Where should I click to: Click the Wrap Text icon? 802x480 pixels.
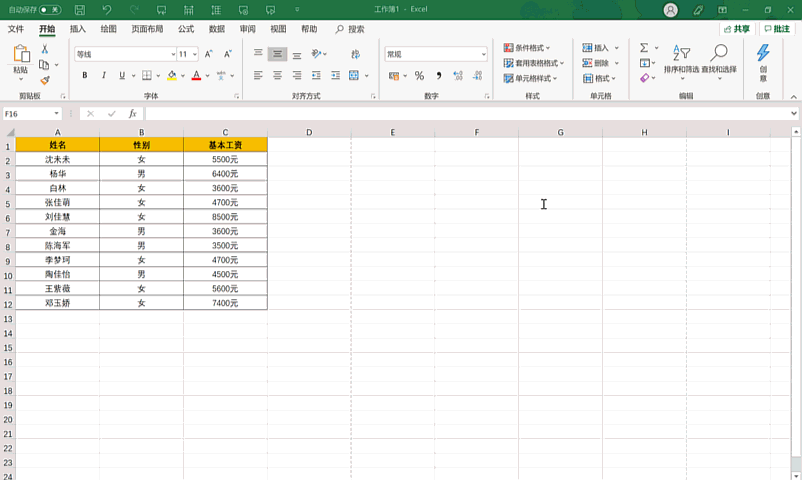tap(355, 54)
